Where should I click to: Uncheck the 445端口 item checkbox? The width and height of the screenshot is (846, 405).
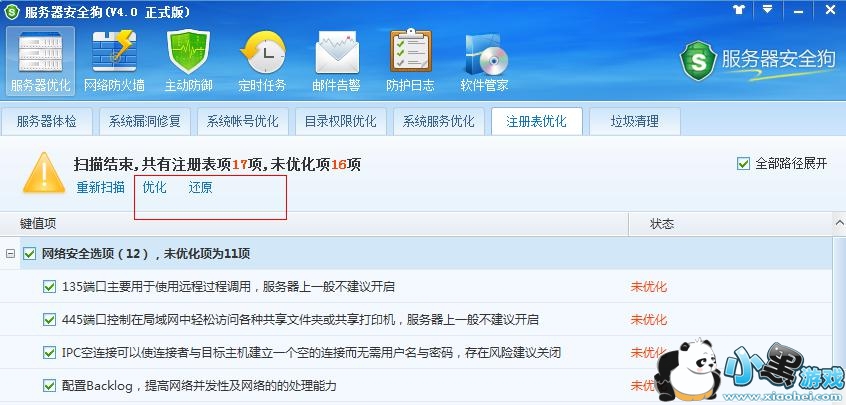click(x=49, y=319)
